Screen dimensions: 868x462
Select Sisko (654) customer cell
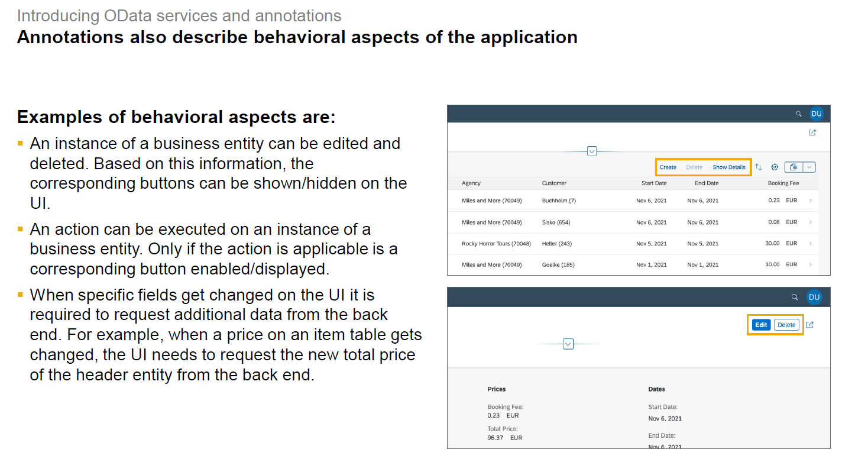(x=556, y=222)
